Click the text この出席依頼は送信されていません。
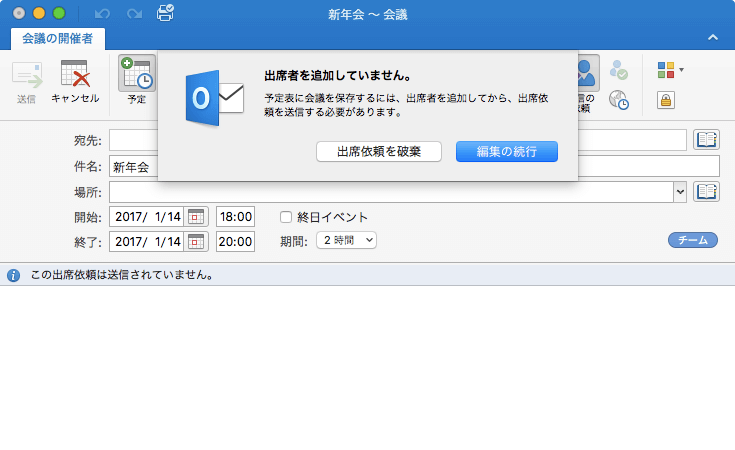 (122, 275)
